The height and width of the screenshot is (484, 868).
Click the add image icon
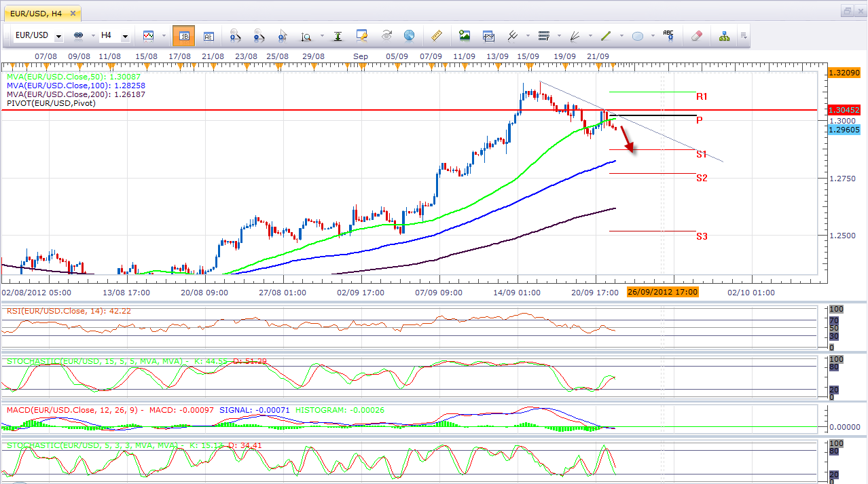coord(465,35)
